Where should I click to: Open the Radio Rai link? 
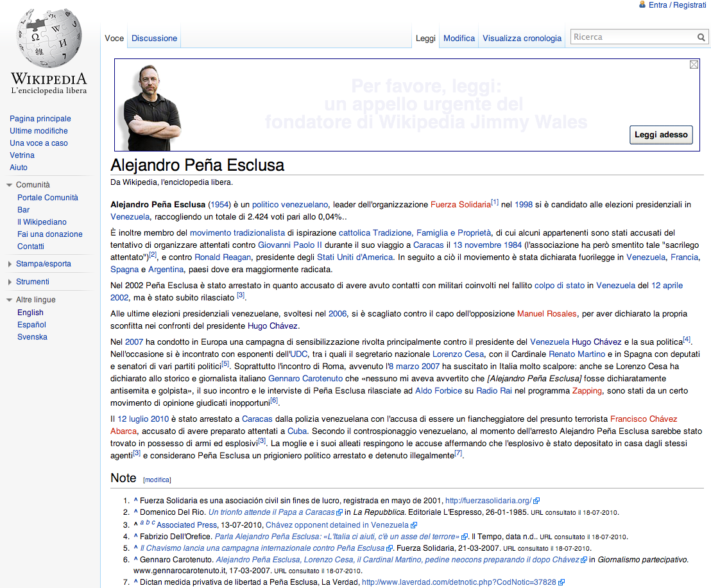point(494,391)
